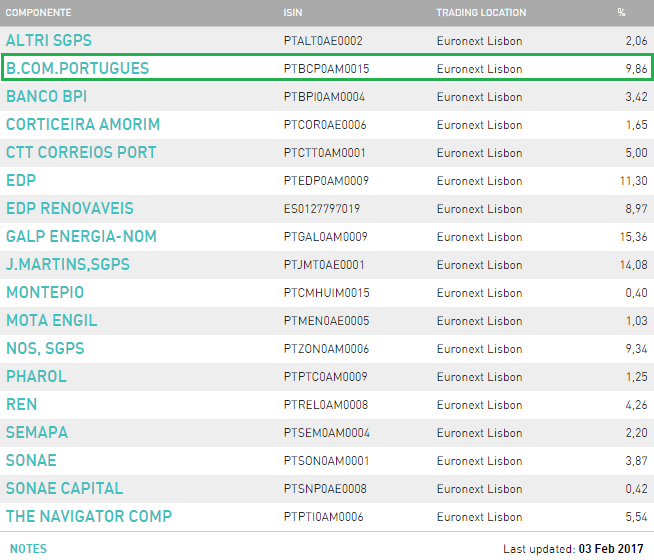The width and height of the screenshot is (654, 560).
Task: Click the ISIN column header
Action: click(293, 13)
